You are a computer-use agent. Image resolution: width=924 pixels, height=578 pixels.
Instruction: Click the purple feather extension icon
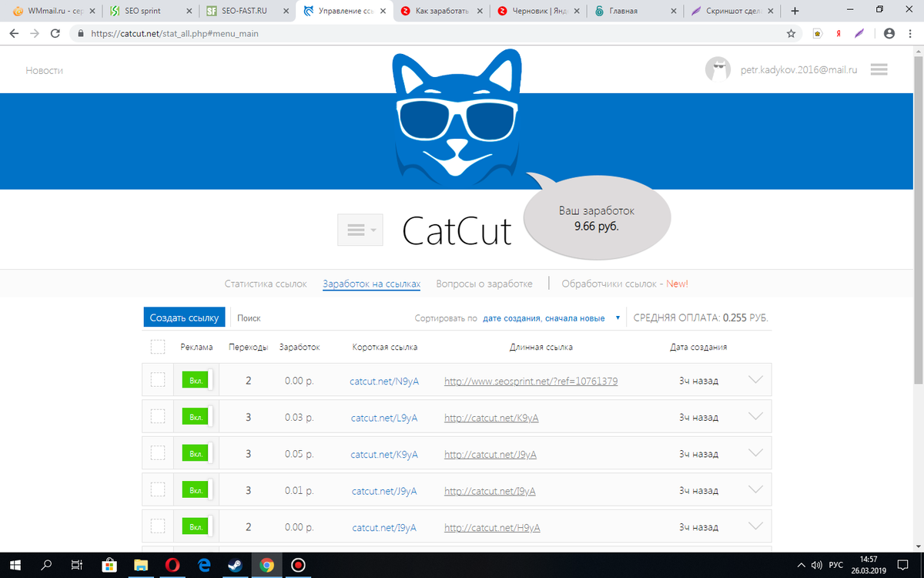coord(859,34)
